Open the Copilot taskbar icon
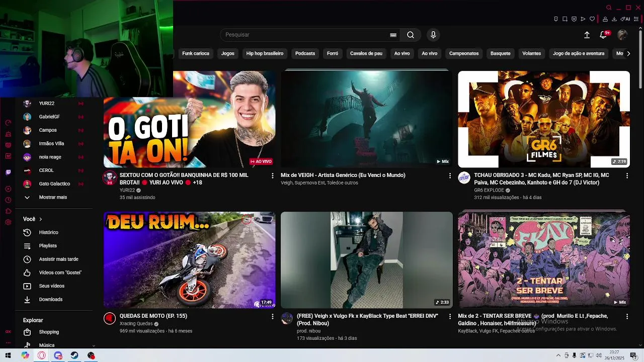 click(25, 355)
